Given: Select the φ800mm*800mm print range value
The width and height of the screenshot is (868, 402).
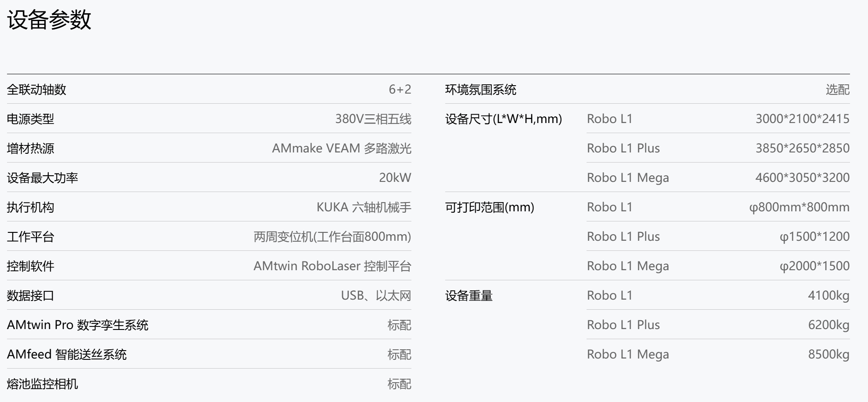Looking at the screenshot, I should pos(799,207).
